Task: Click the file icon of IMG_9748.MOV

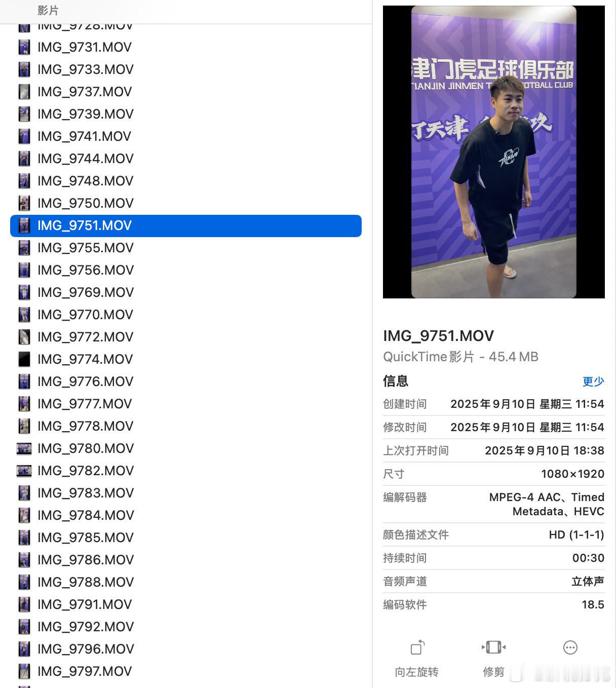Action: pyautogui.click(x=24, y=181)
